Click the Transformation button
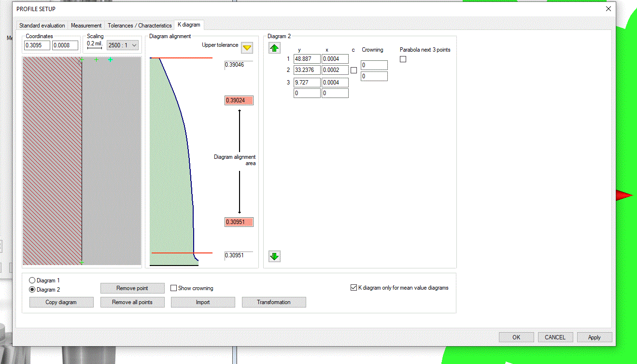637x364 pixels. coord(274,302)
